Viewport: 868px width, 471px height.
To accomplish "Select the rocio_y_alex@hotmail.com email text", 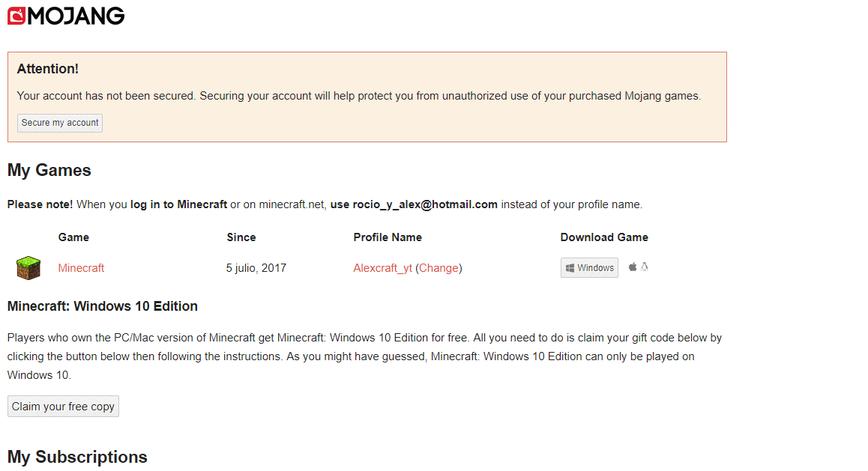I will [425, 204].
